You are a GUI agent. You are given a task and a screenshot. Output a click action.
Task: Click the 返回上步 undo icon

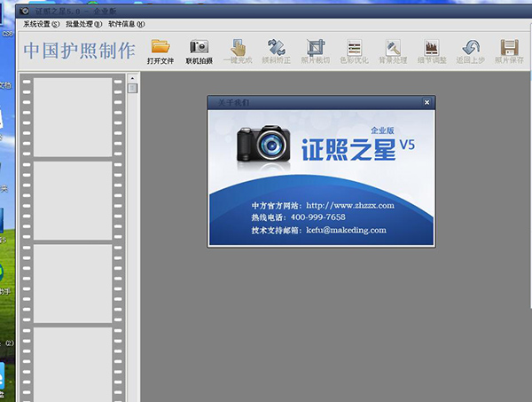click(470, 51)
